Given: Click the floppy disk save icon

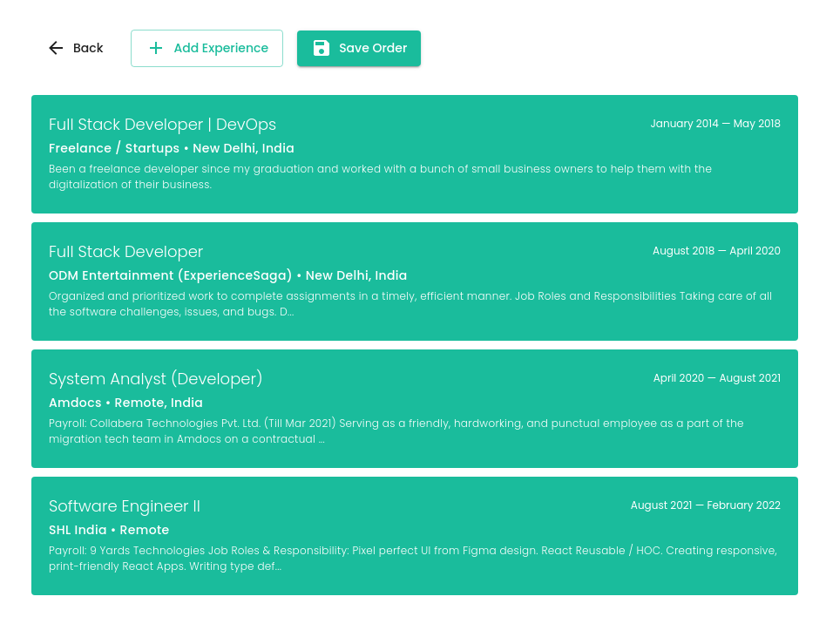Looking at the screenshot, I should coord(322,48).
